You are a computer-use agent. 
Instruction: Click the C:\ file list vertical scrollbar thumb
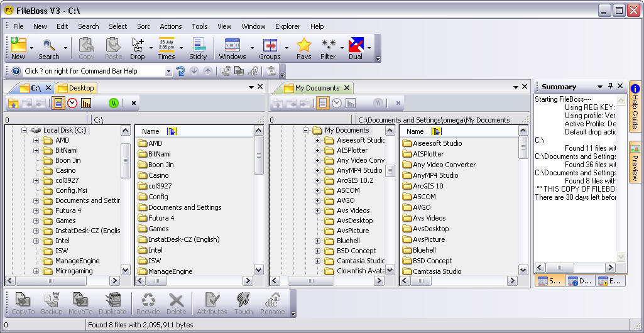coord(259,155)
